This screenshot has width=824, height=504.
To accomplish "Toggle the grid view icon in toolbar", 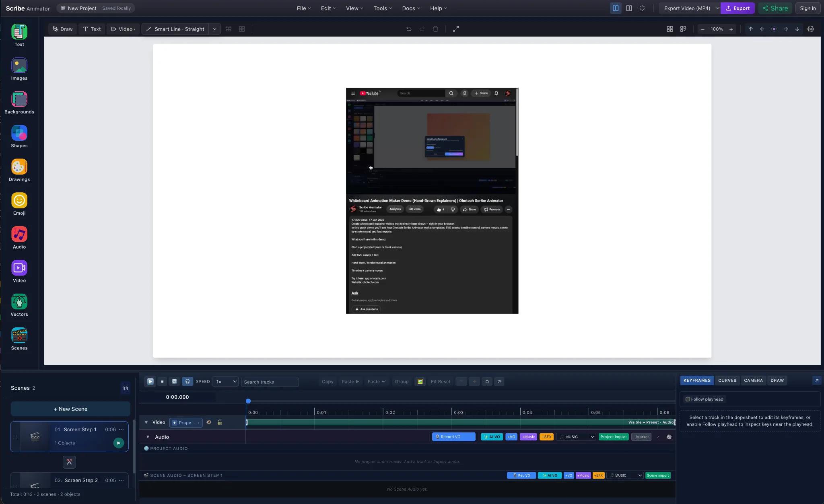I will pyautogui.click(x=669, y=29).
